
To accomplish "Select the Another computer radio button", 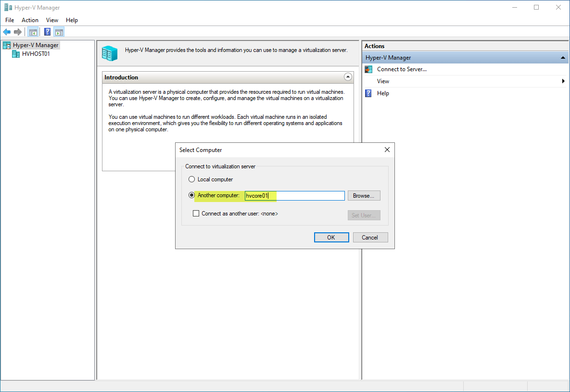I will [191, 195].
